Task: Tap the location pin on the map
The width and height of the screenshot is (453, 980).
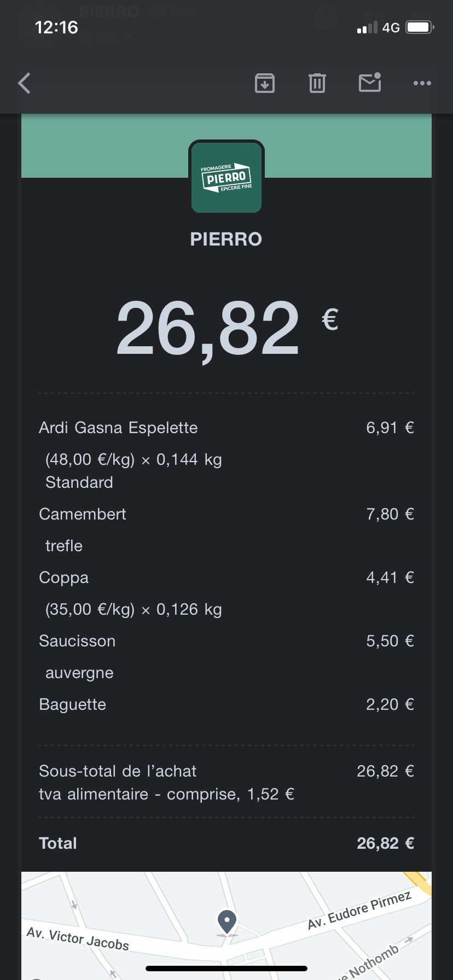Action: [x=227, y=921]
